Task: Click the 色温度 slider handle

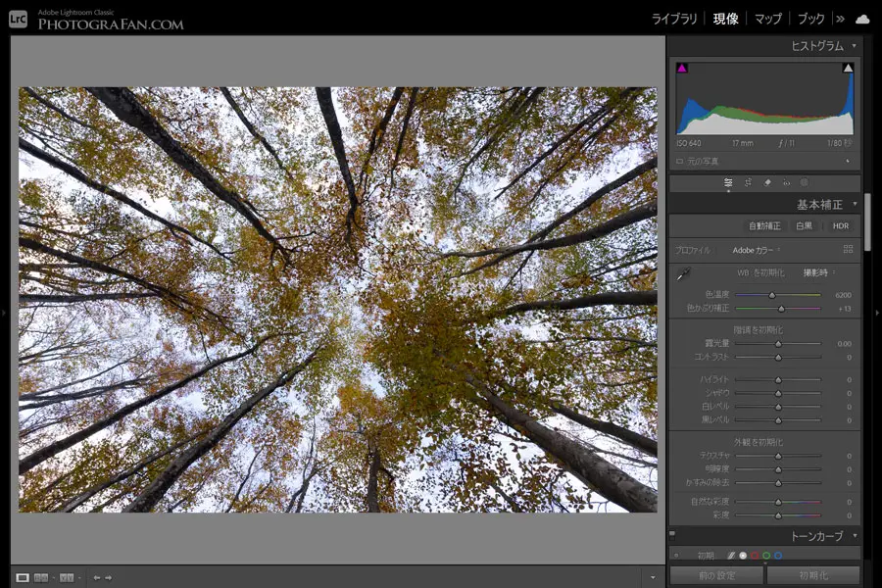Action: 772,295
